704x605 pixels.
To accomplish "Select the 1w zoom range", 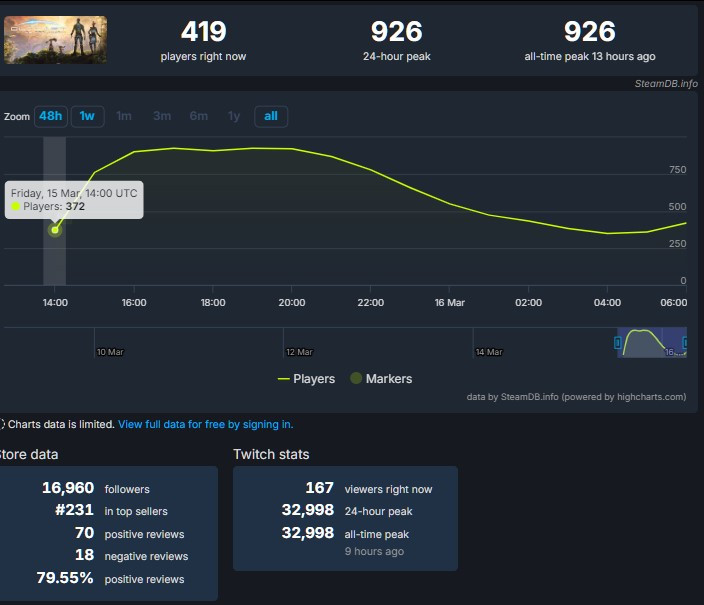I will (x=87, y=116).
